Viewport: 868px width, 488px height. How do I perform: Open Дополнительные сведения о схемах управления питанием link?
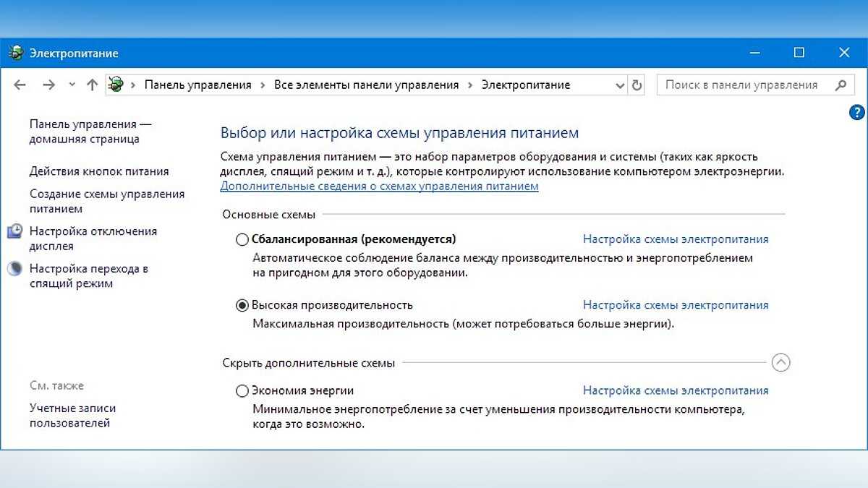[379, 186]
